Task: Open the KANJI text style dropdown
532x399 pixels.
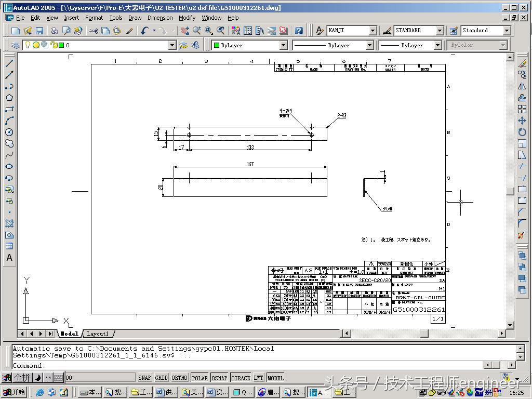Action: (x=373, y=31)
